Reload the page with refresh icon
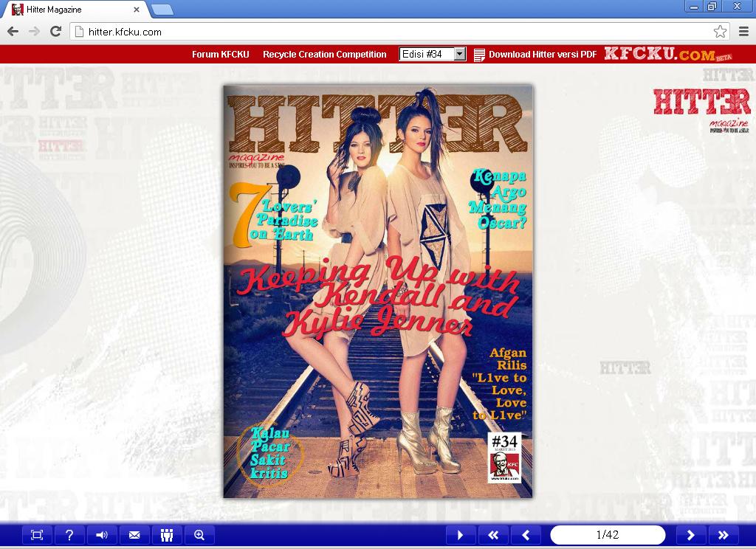This screenshot has height=549, width=756. pyautogui.click(x=56, y=32)
